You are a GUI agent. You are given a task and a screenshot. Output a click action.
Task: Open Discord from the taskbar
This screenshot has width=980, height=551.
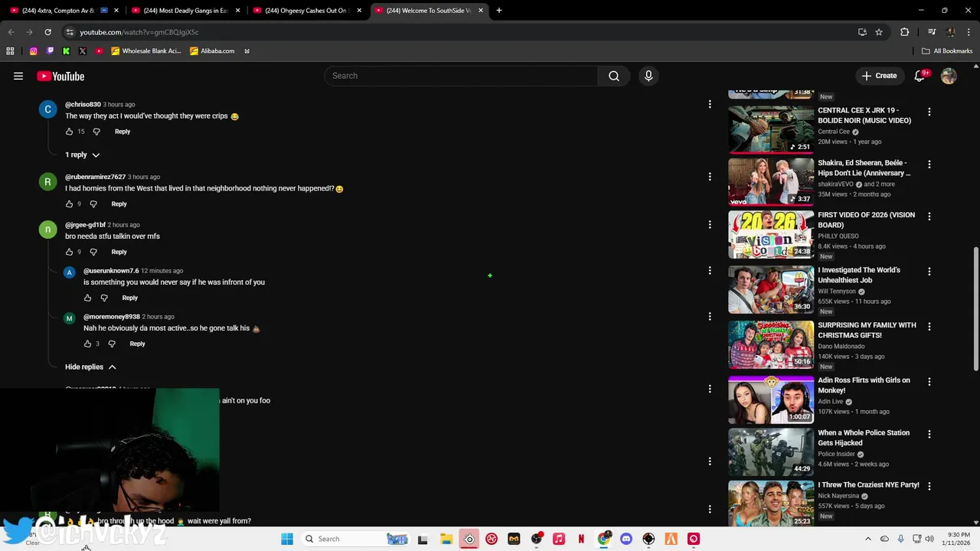click(626, 539)
